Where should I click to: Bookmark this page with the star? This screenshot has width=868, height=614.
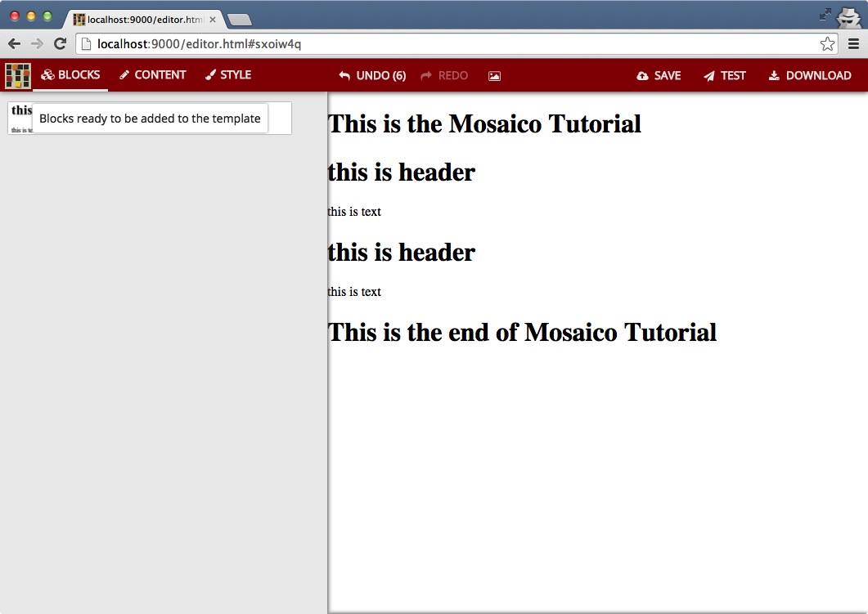827,43
